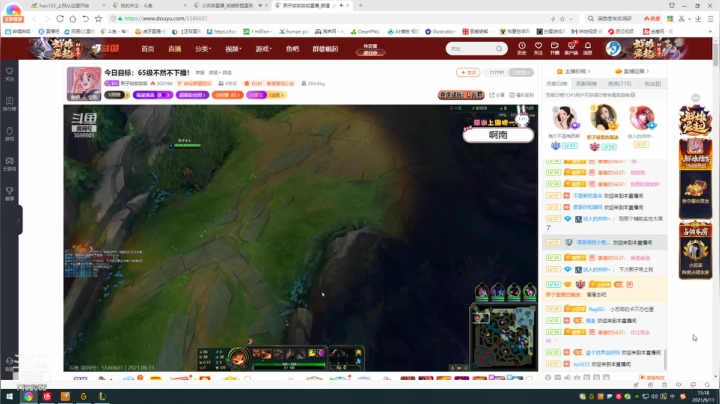Open the 游戏 dropdown in navigation

tap(264, 49)
